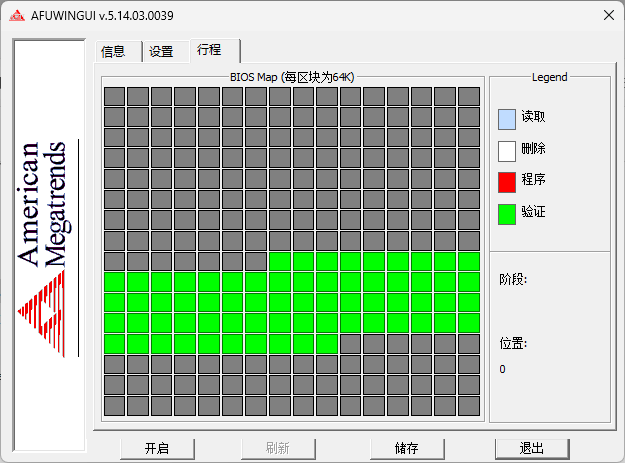Click the light blue 读取 legend swatch
The width and height of the screenshot is (625, 463).
click(x=507, y=120)
